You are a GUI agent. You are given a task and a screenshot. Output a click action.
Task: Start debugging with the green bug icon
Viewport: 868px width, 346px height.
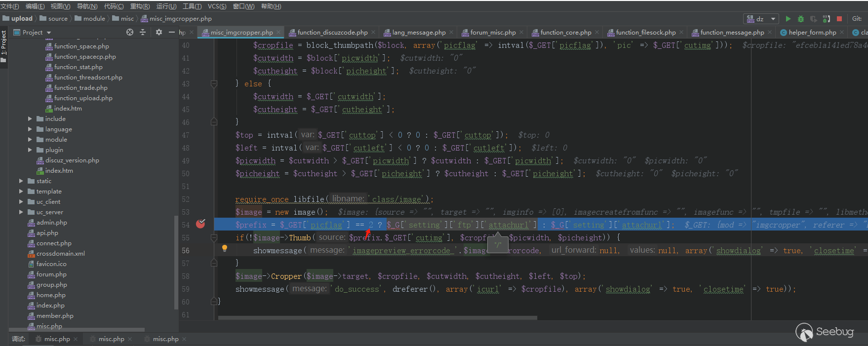(801, 19)
